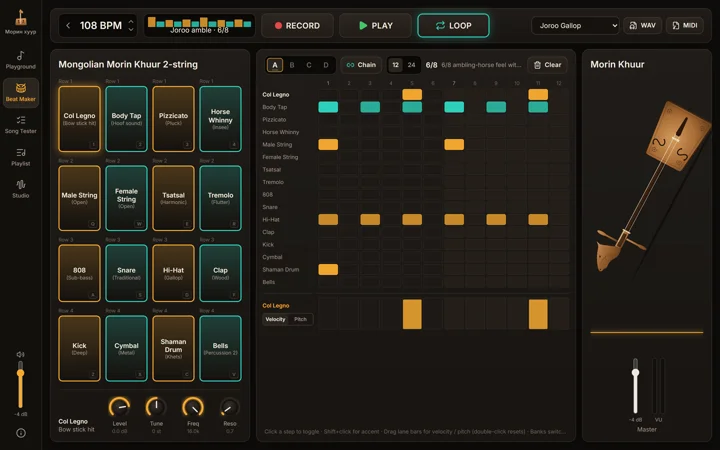Image resolution: width=720 pixels, height=450 pixels.
Task: Click the velocity bar at step 5
Action: 412,314
